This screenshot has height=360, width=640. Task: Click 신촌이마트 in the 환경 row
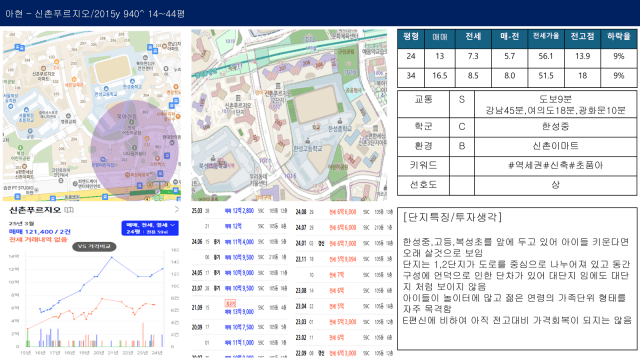click(555, 146)
